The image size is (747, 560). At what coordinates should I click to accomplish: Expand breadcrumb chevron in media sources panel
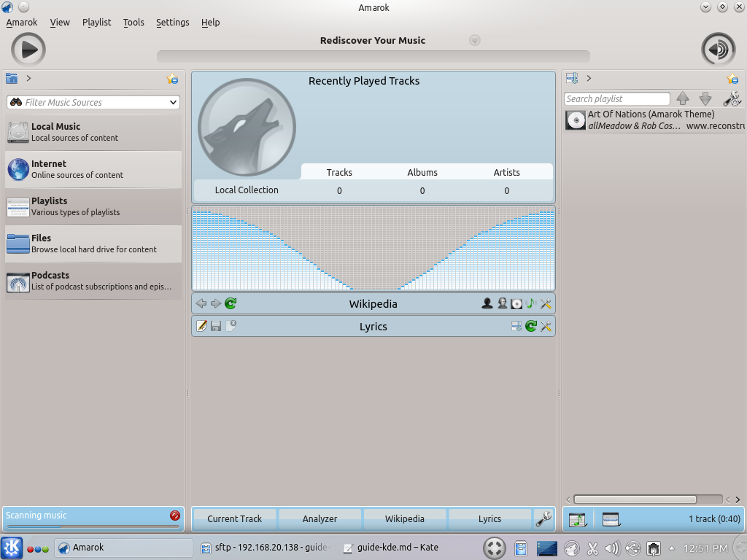[x=28, y=79]
